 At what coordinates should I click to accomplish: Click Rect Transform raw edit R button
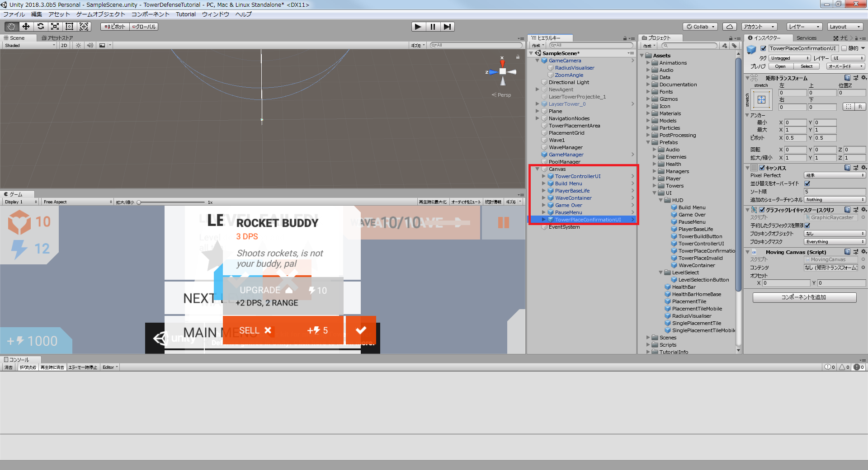click(860, 107)
